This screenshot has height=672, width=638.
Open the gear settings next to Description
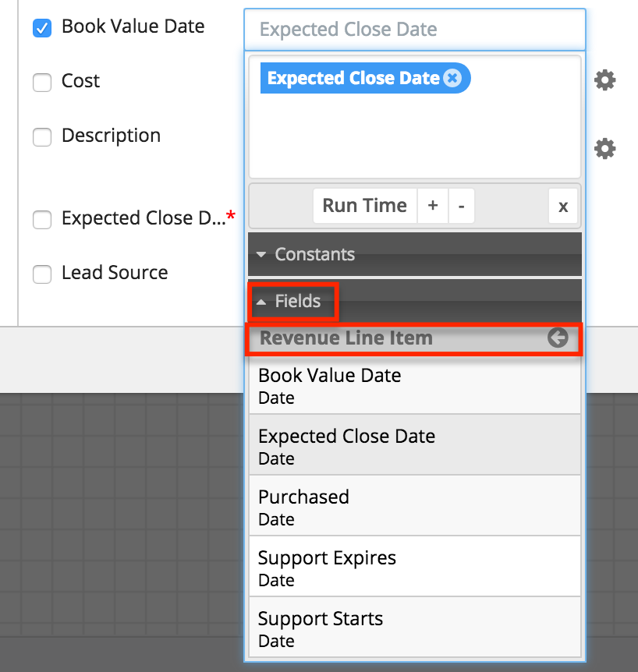pos(604,149)
